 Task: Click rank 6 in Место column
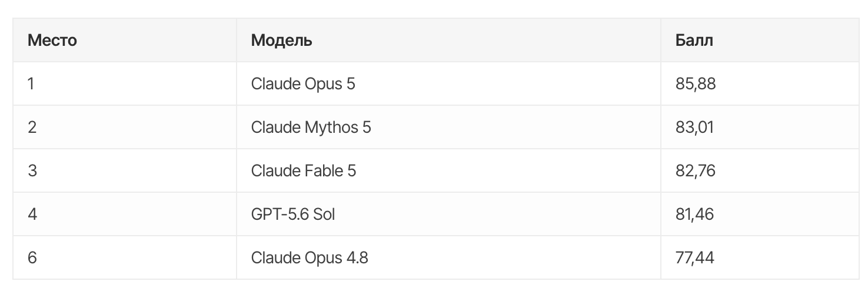pyautogui.click(x=32, y=257)
